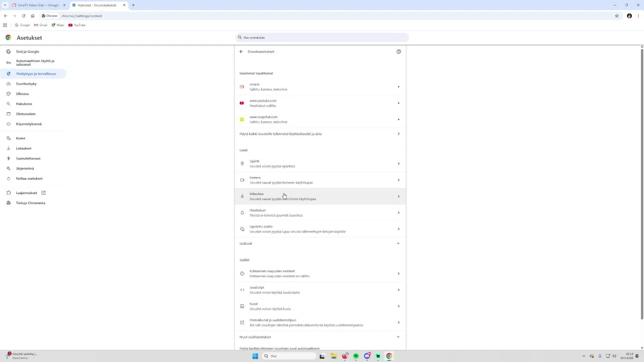Open 'Tietoja Chromesta' in the sidebar

click(x=33, y=203)
